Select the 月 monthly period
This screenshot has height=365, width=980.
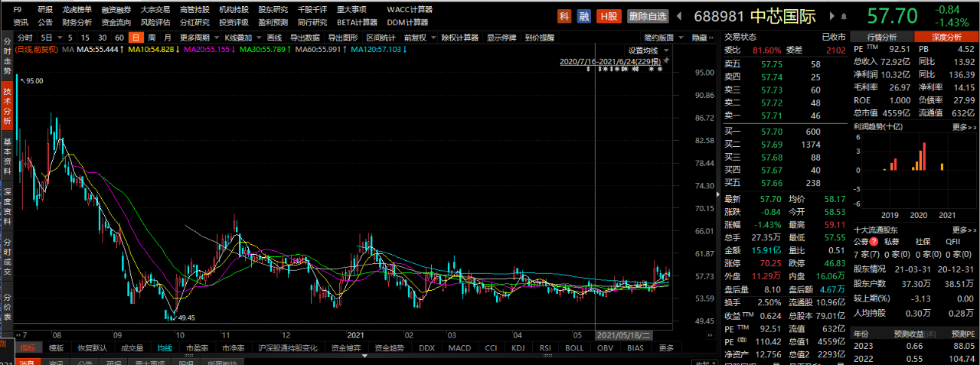coord(168,37)
